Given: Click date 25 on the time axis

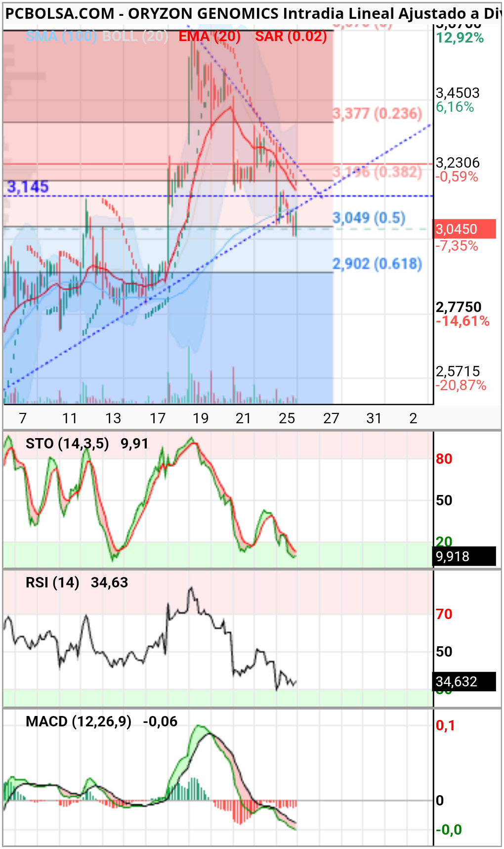Looking at the screenshot, I should tap(287, 418).
